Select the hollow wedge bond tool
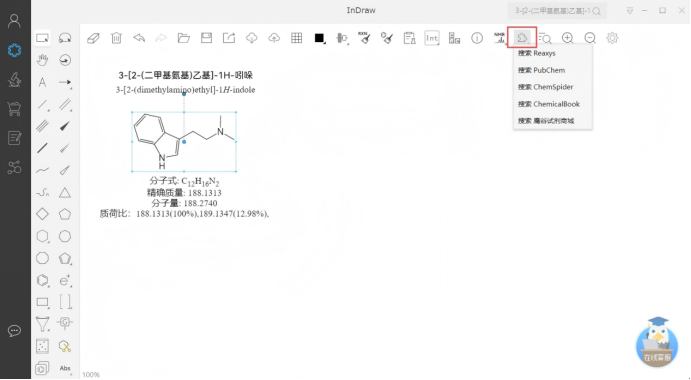This screenshot has width=691, height=380. tap(65, 170)
